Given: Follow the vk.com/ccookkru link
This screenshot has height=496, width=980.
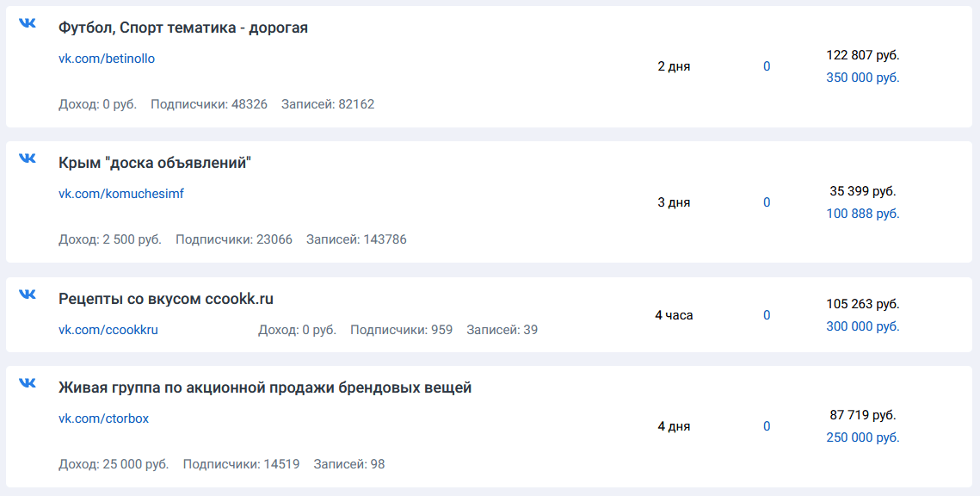Looking at the screenshot, I should tap(108, 329).
